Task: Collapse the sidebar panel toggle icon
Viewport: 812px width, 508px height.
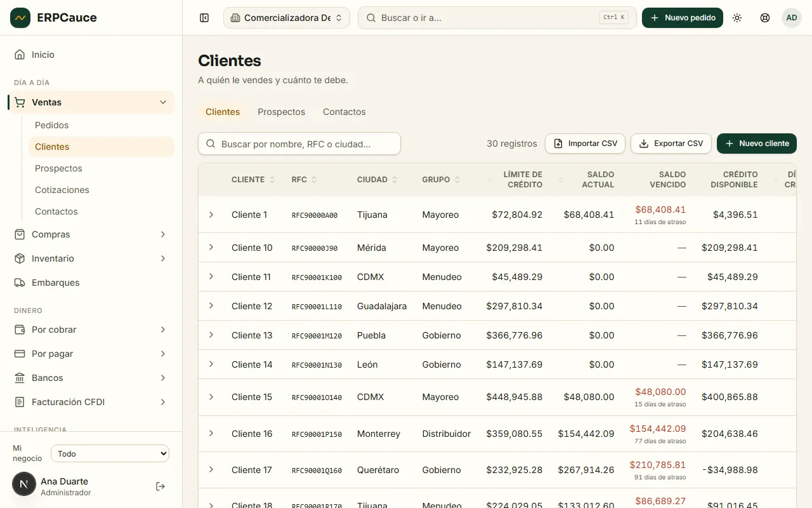Action: click(204, 18)
